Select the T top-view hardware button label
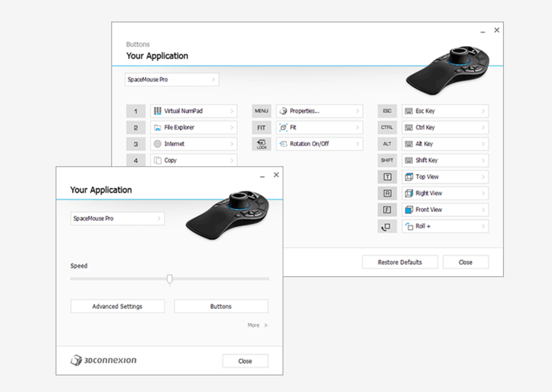 [x=387, y=177]
